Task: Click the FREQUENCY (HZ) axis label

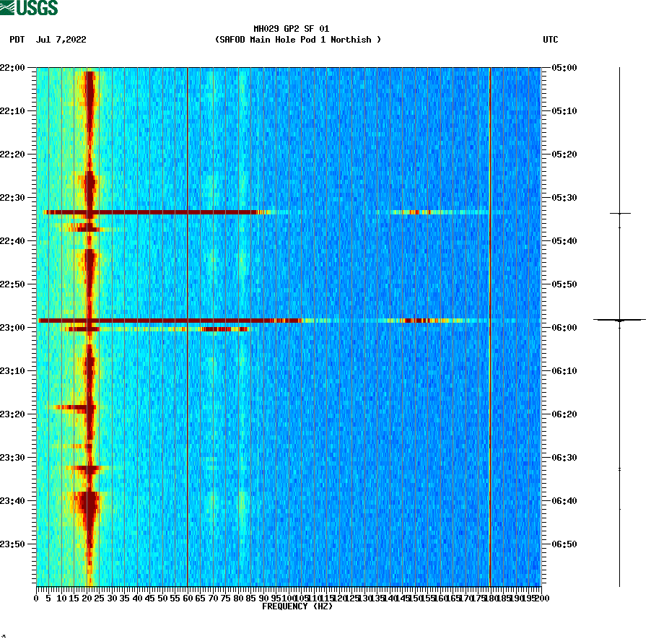Action: [x=298, y=606]
